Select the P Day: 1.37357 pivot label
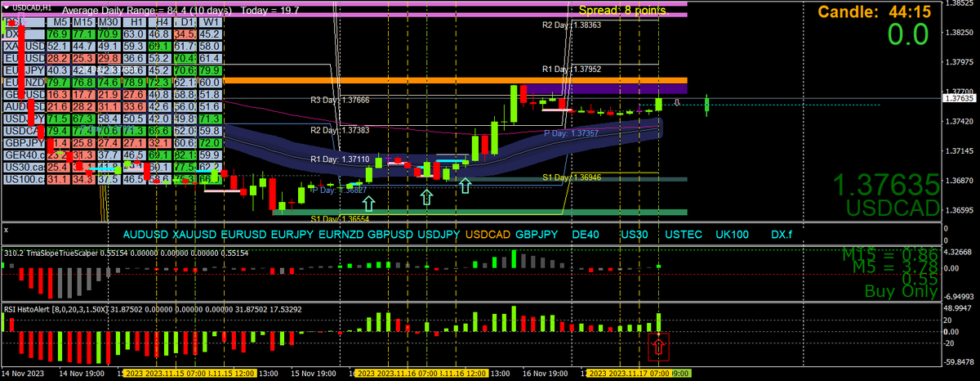 [572, 132]
